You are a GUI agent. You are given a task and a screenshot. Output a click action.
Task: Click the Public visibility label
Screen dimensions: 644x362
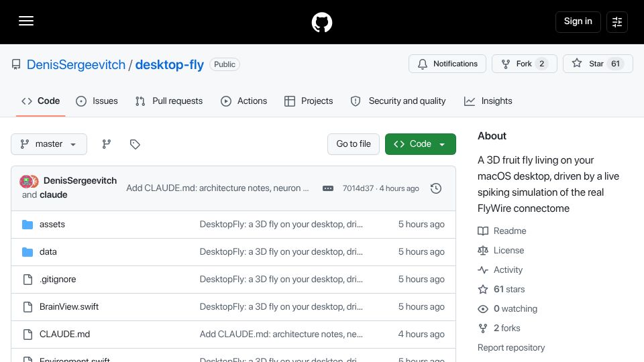[225, 64]
